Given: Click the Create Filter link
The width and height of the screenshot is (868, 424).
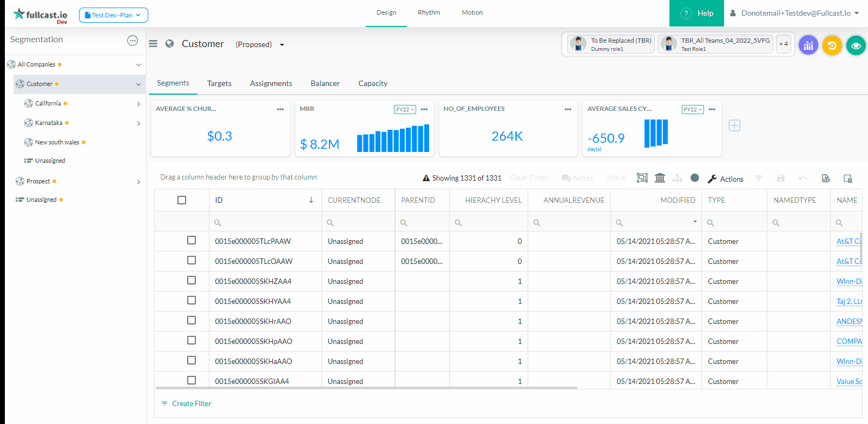Looking at the screenshot, I should tap(192, 403).
